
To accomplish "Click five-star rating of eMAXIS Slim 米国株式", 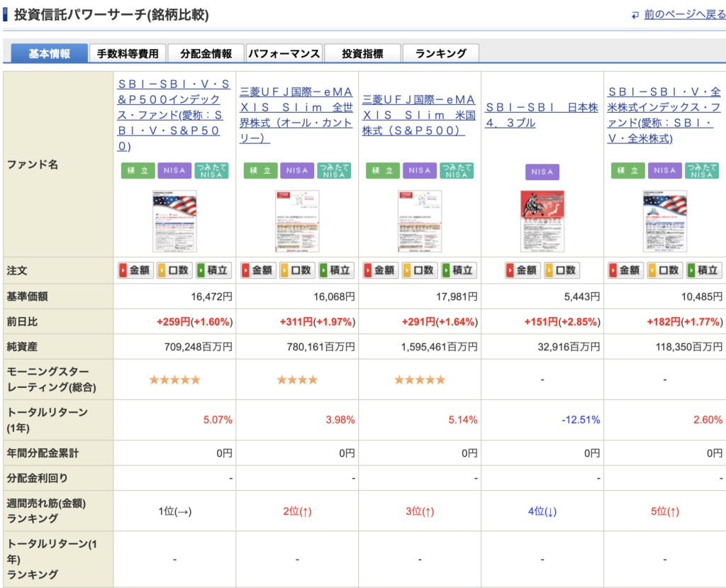I will click(420, 380).
